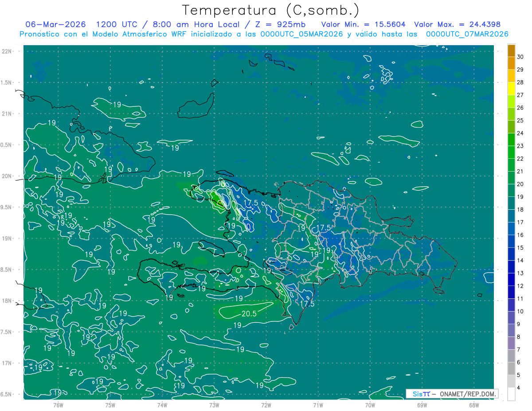
Task: Click the '20N' latitude axis label
Action: coord(7,176)
